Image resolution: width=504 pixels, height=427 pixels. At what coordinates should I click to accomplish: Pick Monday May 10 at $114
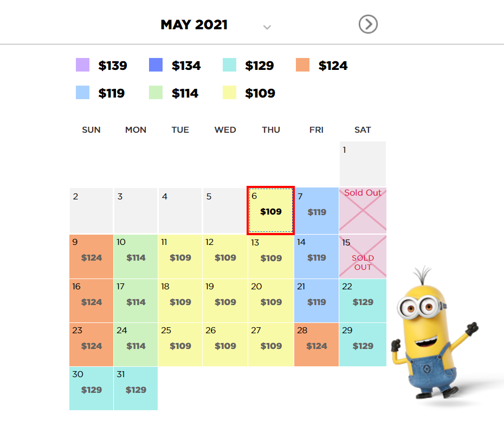135,257
